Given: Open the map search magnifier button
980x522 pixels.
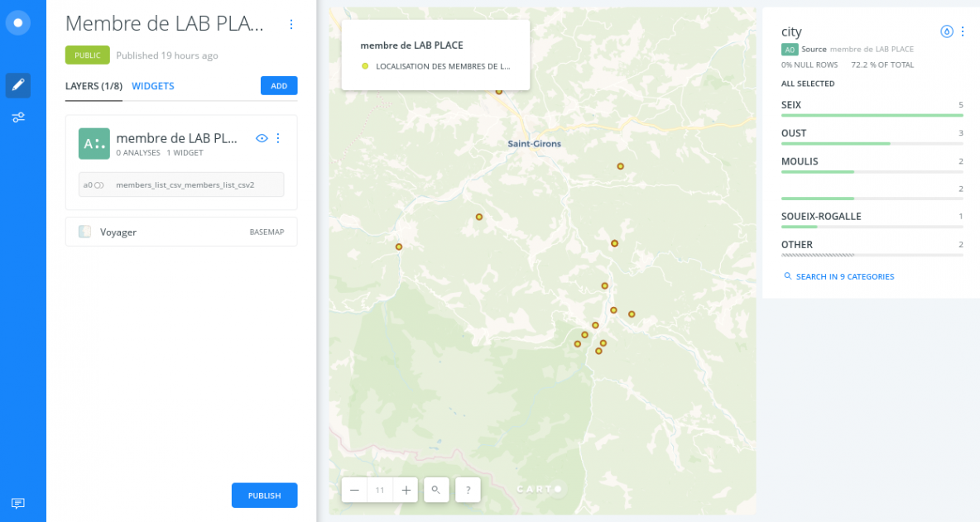Looking at the screenshot, I should pos(436,491).
